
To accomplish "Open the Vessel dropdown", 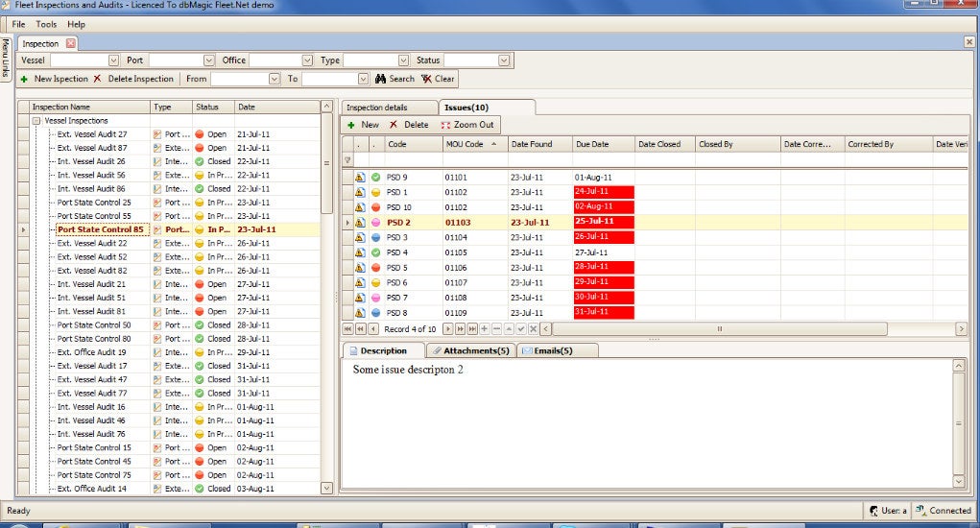I will click(113, 60).
